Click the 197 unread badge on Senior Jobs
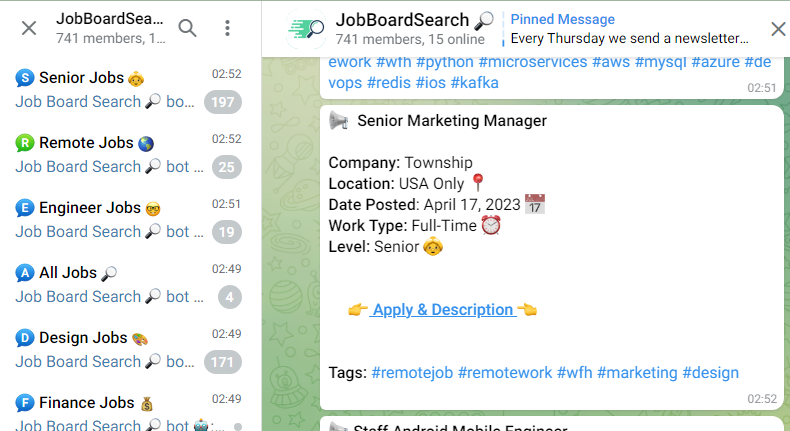The image size is (790, 431). coord(222,102)
